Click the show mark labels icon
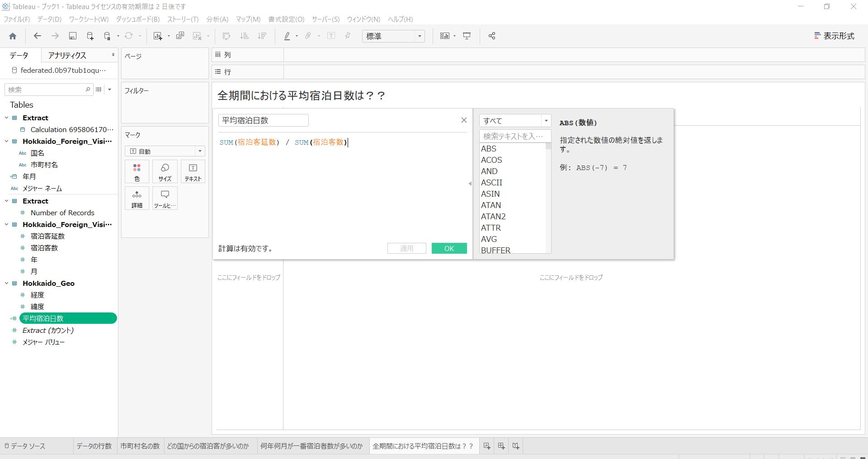Image resolution: width=868 pixels, height=459 pixels. 331,36
